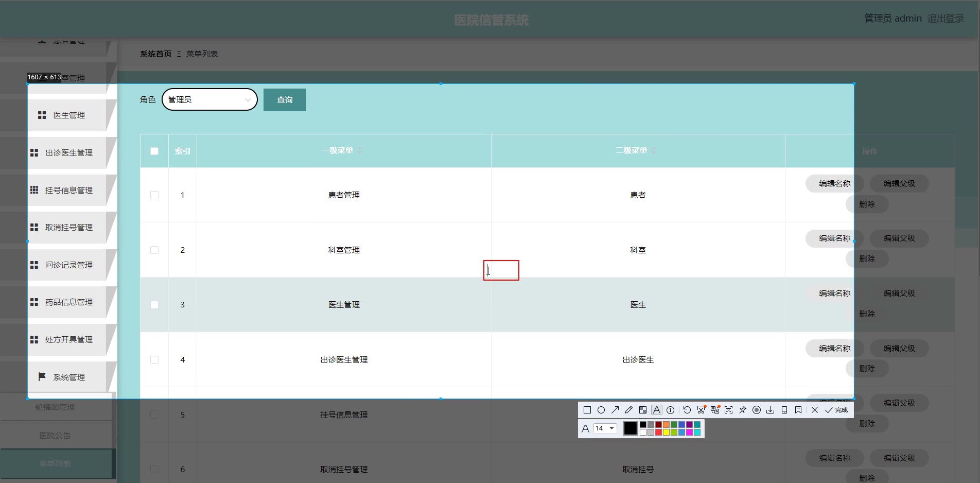Select the arrow annotation tool
The width and height of the screenshot is (980, 483).
615,410
